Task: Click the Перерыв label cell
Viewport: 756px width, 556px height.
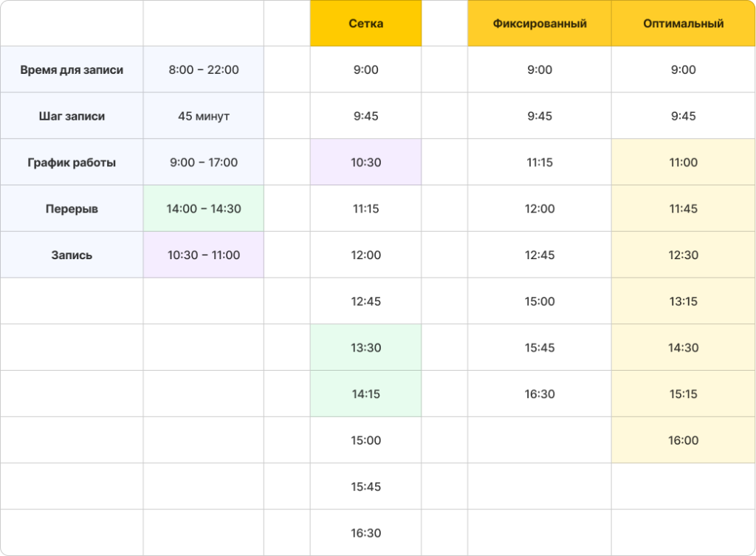Action: [x=72, y=209]
